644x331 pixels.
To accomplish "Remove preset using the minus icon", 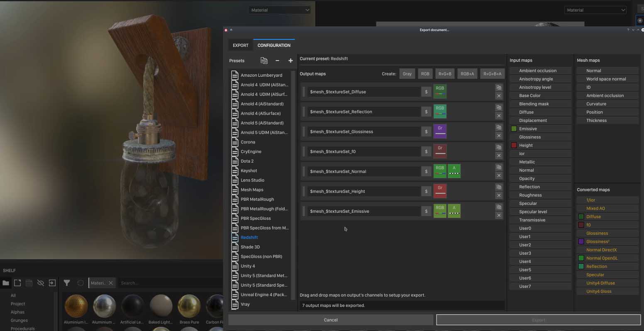I will (x=277, y=61).
